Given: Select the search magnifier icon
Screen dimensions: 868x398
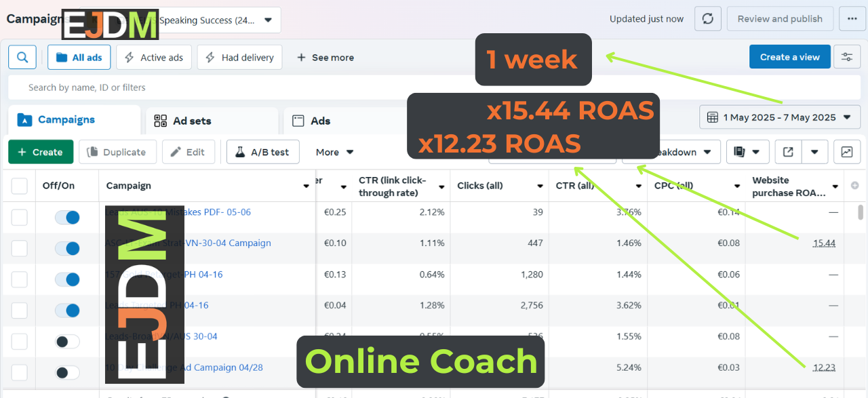Looking at the screenshot, I should click(x=22, y=57).
